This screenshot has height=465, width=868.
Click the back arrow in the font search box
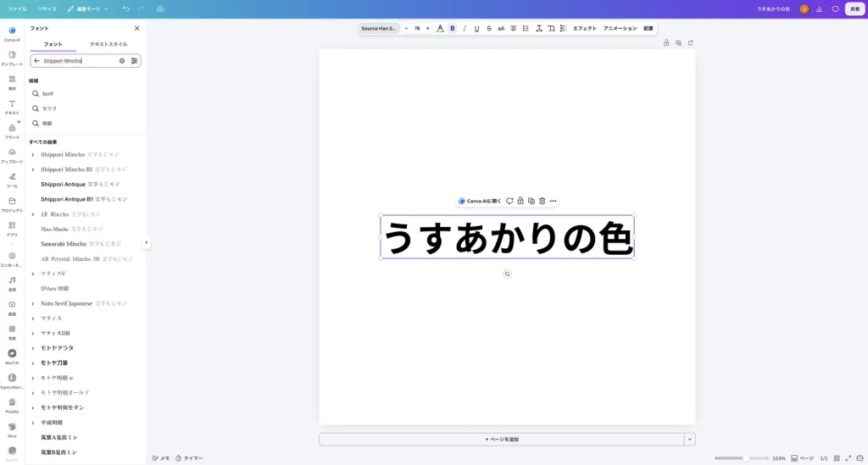click(37, 61)
